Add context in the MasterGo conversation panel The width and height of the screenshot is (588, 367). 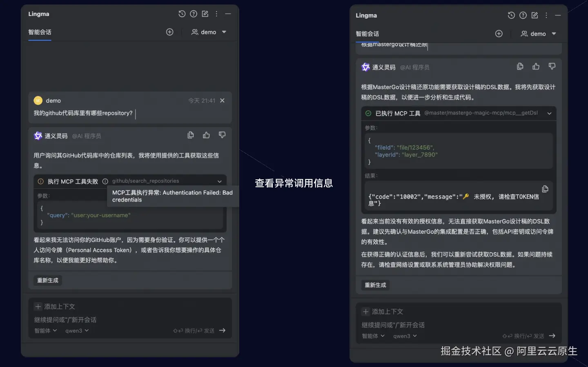(383, 312)
